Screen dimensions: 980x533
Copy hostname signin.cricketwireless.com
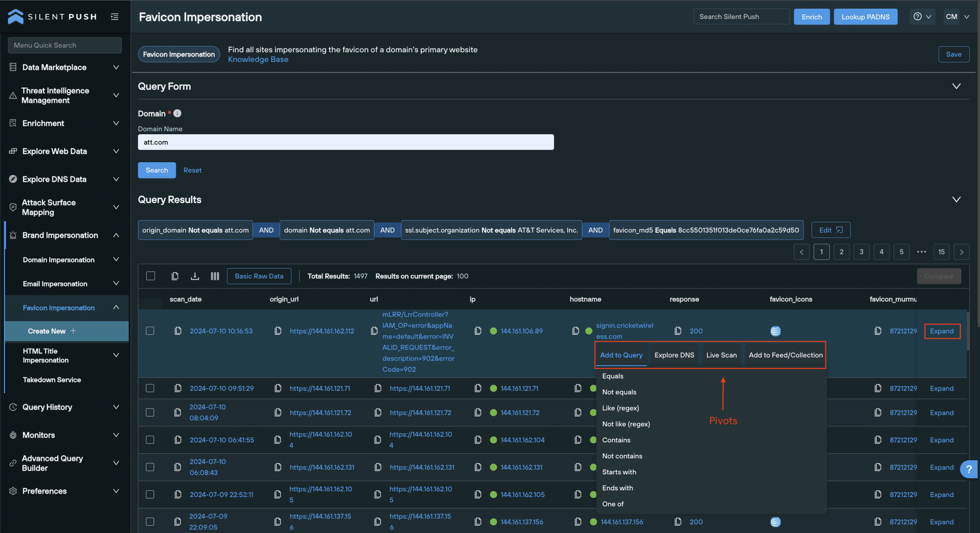coord(576,331)
